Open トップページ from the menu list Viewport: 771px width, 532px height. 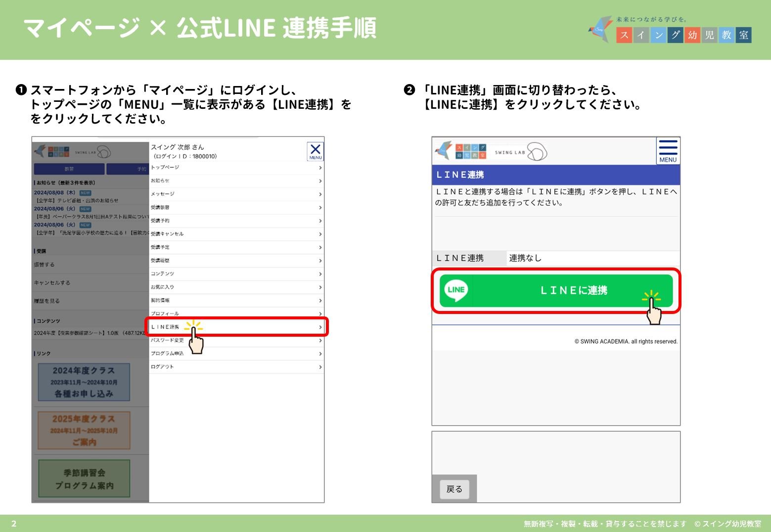click(236, 168)
